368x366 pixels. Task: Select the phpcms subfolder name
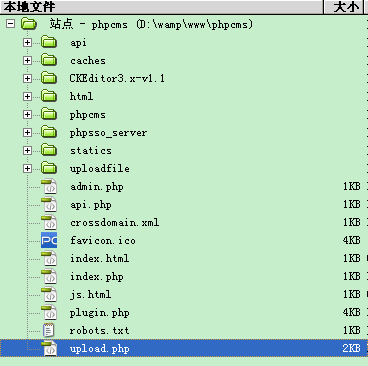pos(88,115)
